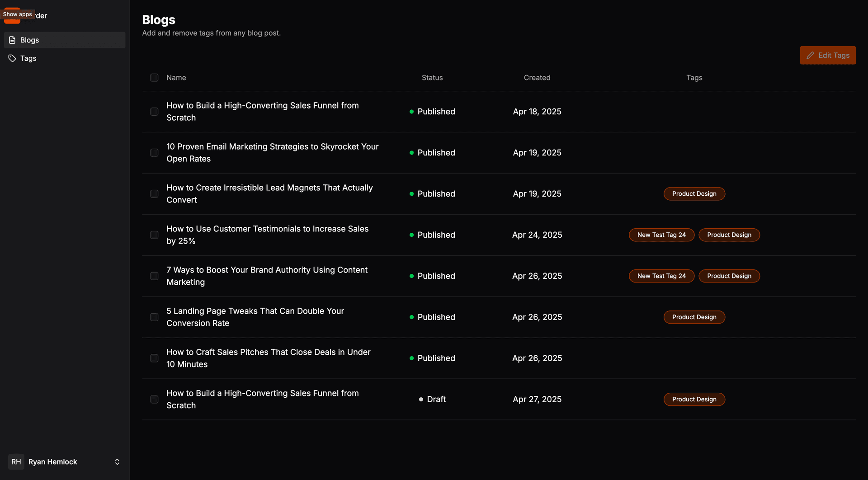Expand the Ryan Hemlock account switcher chevron
Image resolution: width=868 pixels, height=480 pixels.
tap(117, 461)
